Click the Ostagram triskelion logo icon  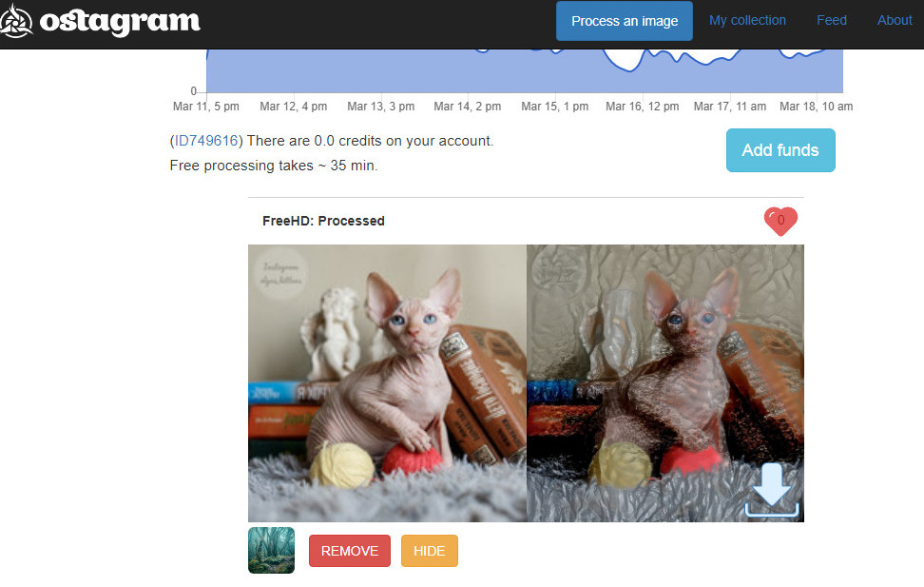click(16, 21)
